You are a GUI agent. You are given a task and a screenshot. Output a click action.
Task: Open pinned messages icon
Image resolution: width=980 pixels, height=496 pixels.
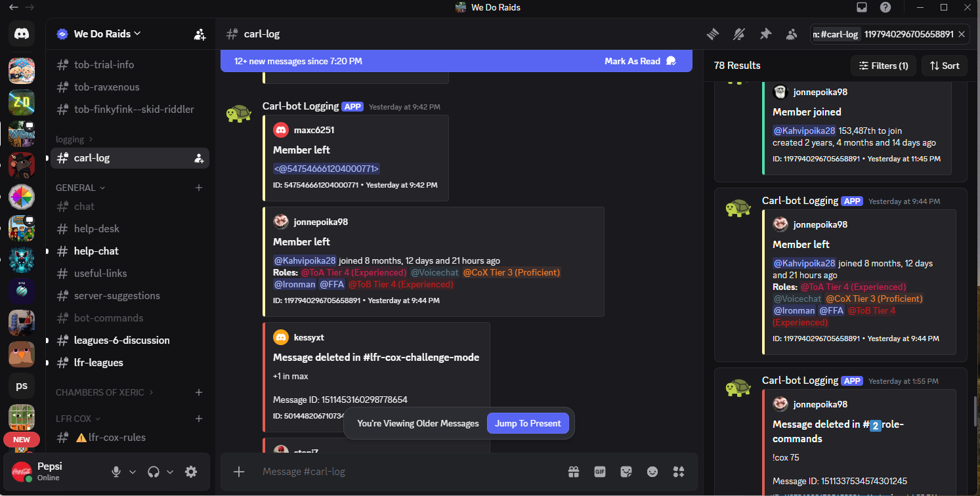765,34
